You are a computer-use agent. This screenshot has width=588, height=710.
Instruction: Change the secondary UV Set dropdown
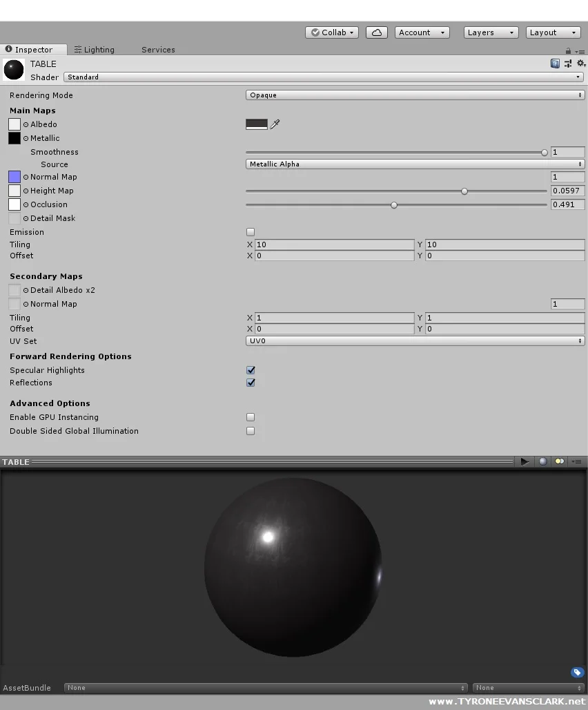(x=415, y=340)
